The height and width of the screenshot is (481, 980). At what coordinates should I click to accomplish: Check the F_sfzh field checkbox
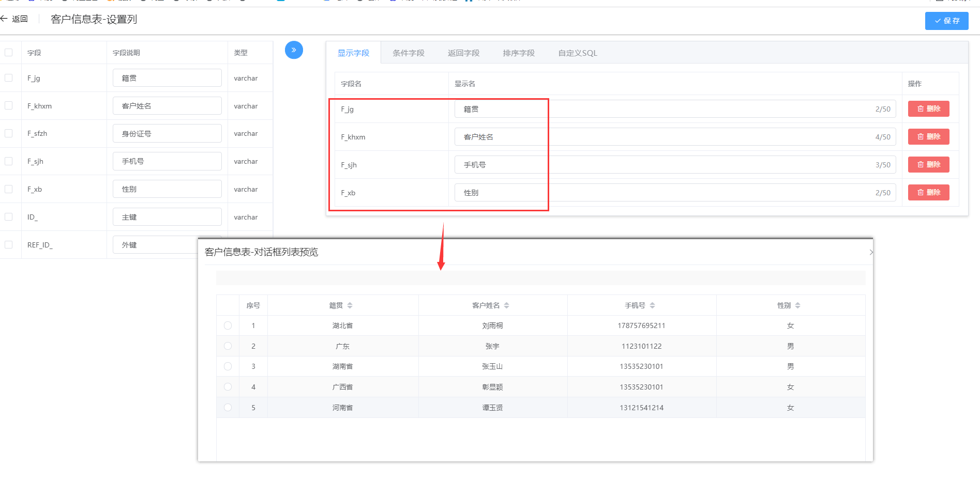click(x=9, y=133)
